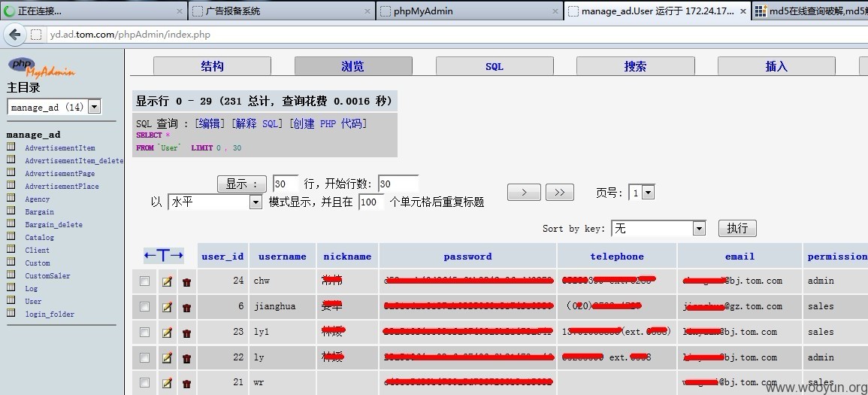Viewport: 868px width, 395px height.
Task: Go to next page with > button
Action: coord(524,193)
